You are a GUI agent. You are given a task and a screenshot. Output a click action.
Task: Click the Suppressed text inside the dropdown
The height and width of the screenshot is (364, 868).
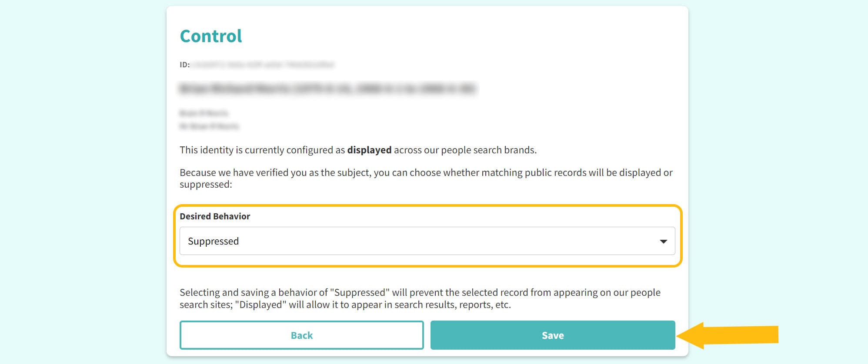point(214,241)
